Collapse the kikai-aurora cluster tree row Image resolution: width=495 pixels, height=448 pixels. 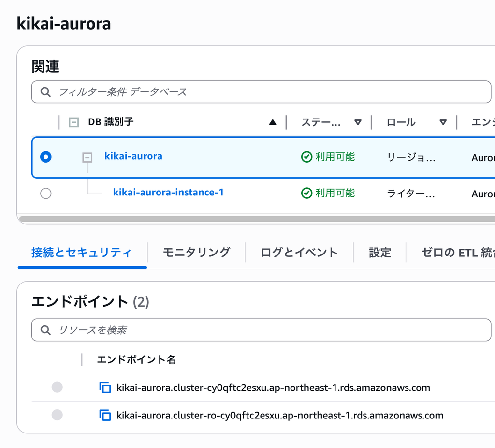87,157
